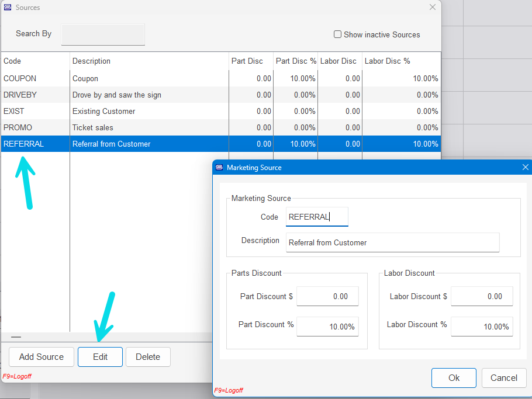Screen dimensions: 532x399
Task: Close the Marketing Source dialog
Action: click(524, 168)
